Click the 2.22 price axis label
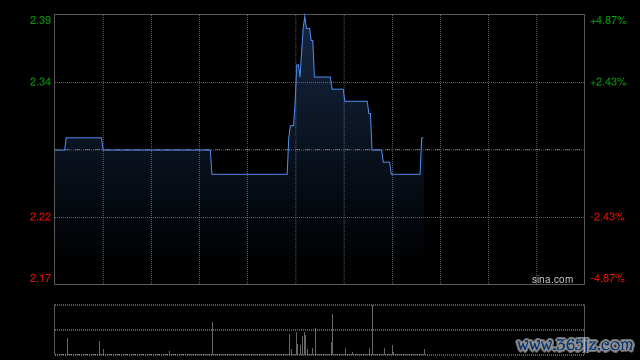Screen dimensions: 640x360 pos(40,217)
